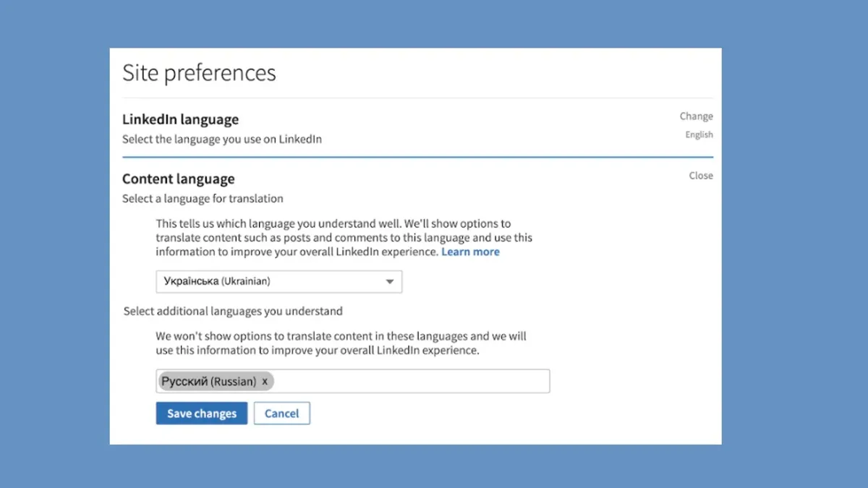This screenshot has width=868, height=488.
Task: Click the Русский (Russian) language chip
Action: [x=216, y=381]
